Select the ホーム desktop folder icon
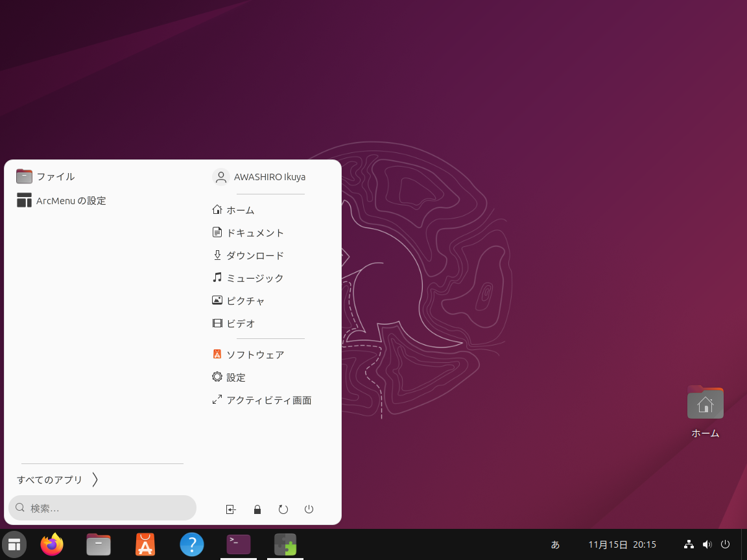The image size is (747, 560). point(705,406)
